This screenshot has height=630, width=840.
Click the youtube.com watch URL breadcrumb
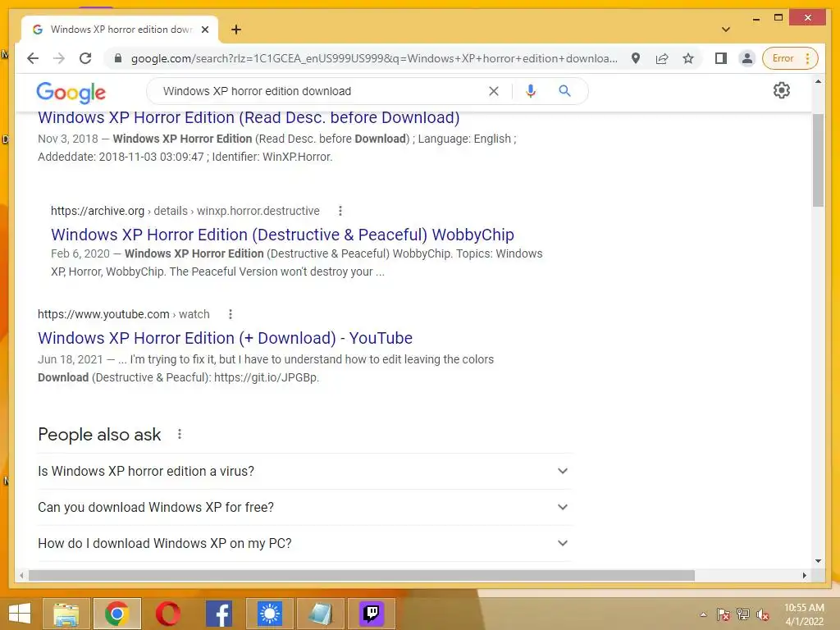[x=123, y=314]
